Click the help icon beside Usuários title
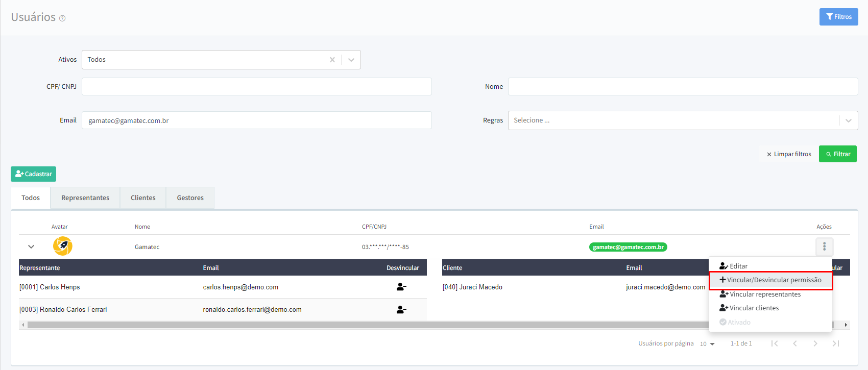Screen dimensions: 868x370 (62, 18)
